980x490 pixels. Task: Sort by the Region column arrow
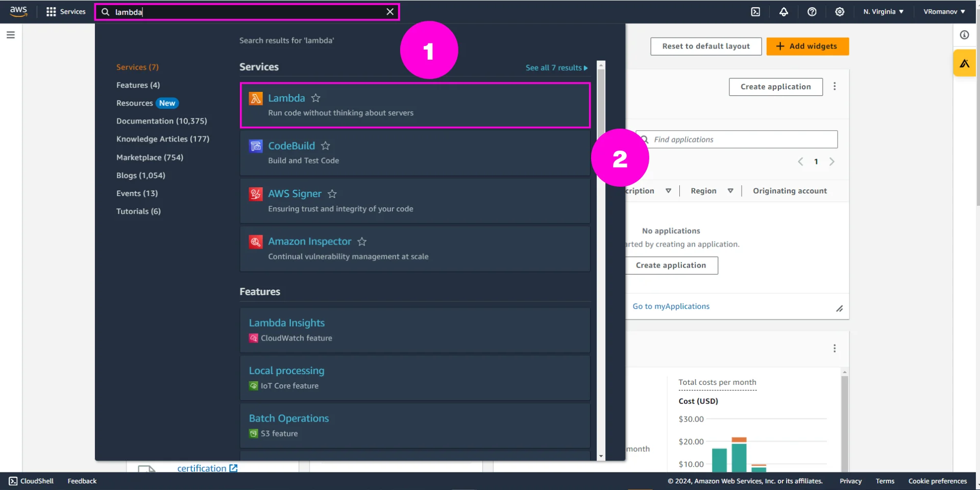pos(730,191)
